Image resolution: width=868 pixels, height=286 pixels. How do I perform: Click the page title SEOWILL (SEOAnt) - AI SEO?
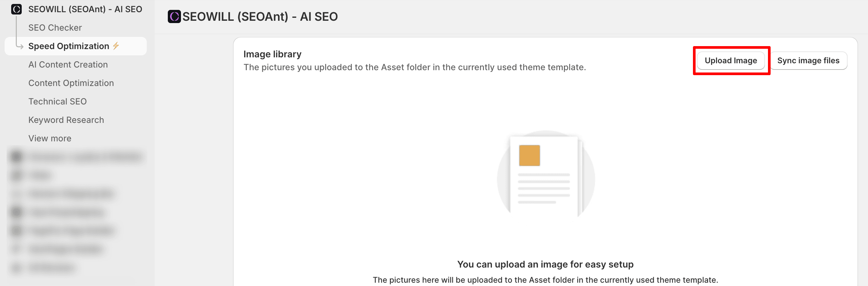coord(260,16)
